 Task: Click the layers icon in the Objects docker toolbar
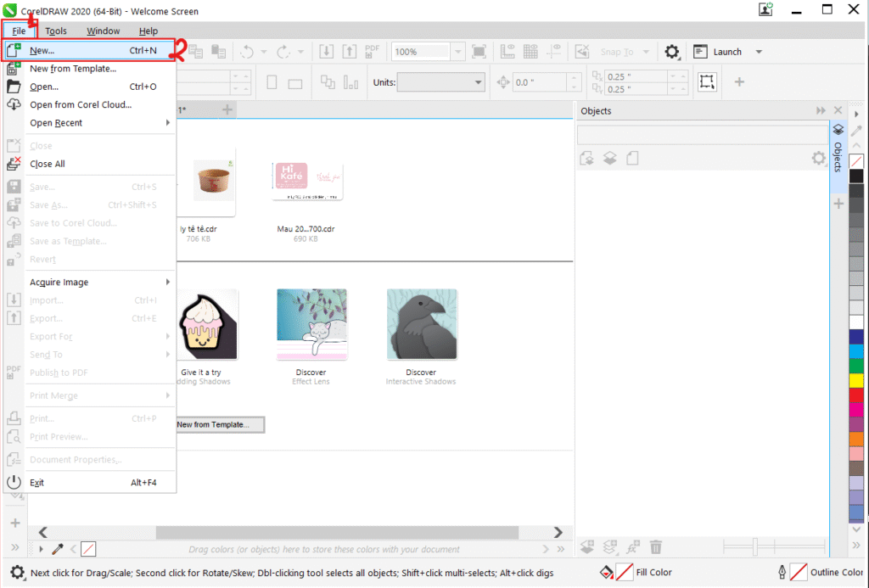click(x=609, y=159)
